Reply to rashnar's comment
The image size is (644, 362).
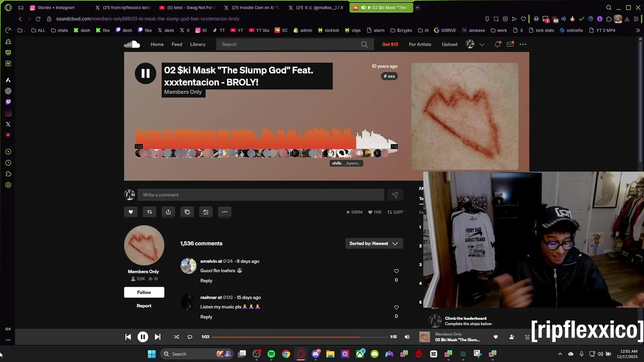(206, 317)
